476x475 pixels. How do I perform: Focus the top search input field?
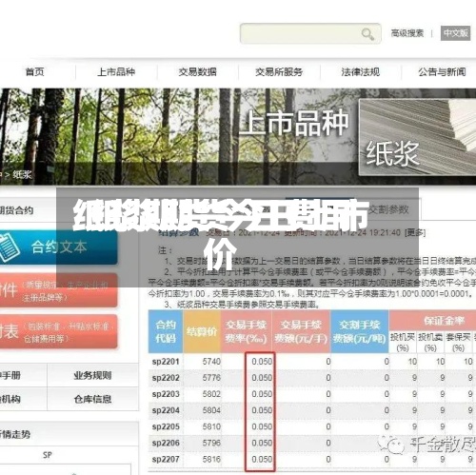tap(310, 33)
